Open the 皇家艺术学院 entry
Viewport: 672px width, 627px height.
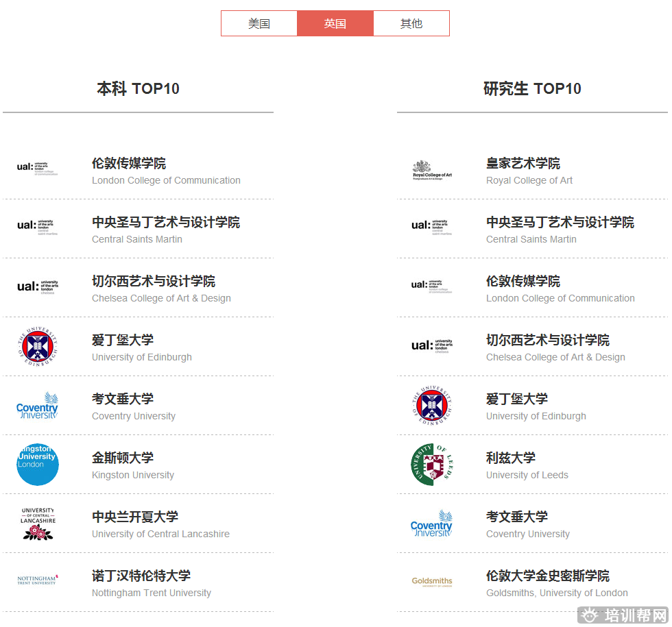[523, 163]
